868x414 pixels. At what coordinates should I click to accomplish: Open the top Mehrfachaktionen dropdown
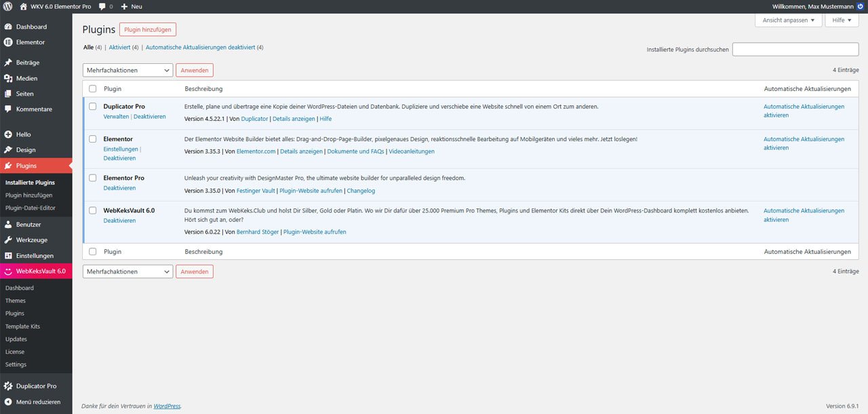(x=127, y=70)
